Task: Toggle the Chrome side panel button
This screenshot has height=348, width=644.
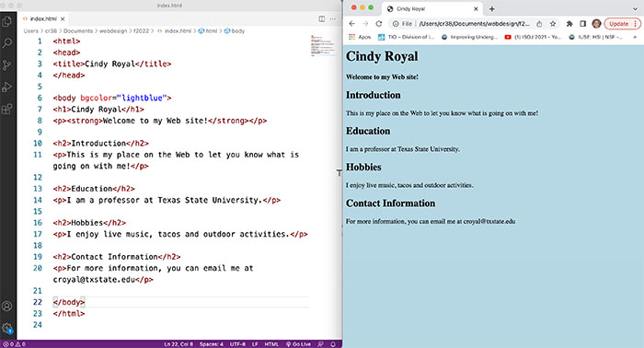Action: pyautogui.click(x=582, y=24)
